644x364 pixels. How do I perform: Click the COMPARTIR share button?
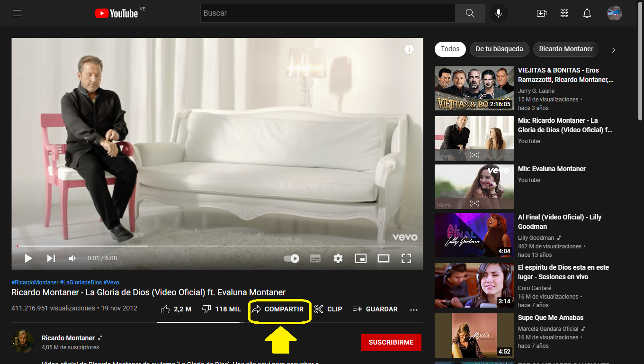tap(277, 309)
